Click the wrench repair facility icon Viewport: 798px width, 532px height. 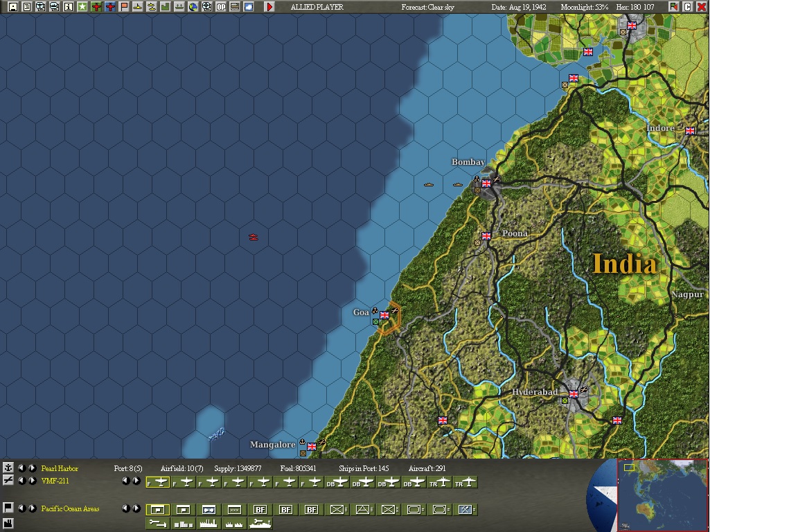pos(158,524)
